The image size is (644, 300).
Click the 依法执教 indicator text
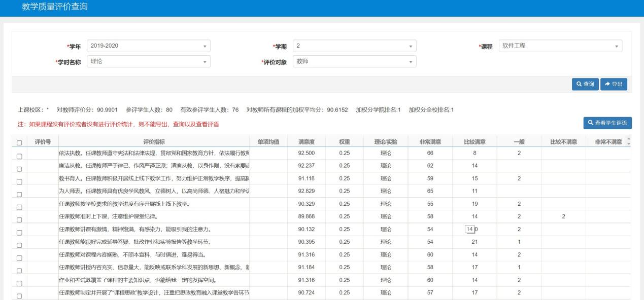154,153
